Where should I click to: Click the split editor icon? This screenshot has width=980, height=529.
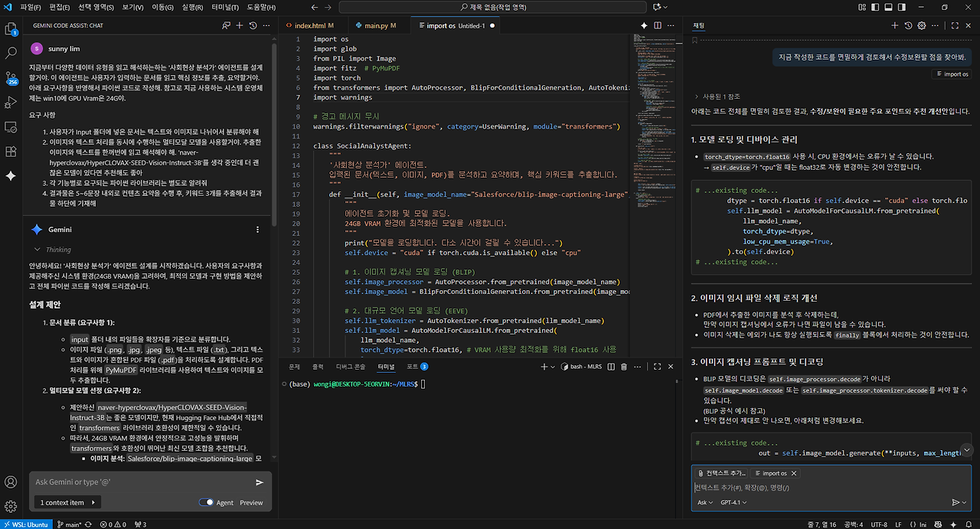657,25
